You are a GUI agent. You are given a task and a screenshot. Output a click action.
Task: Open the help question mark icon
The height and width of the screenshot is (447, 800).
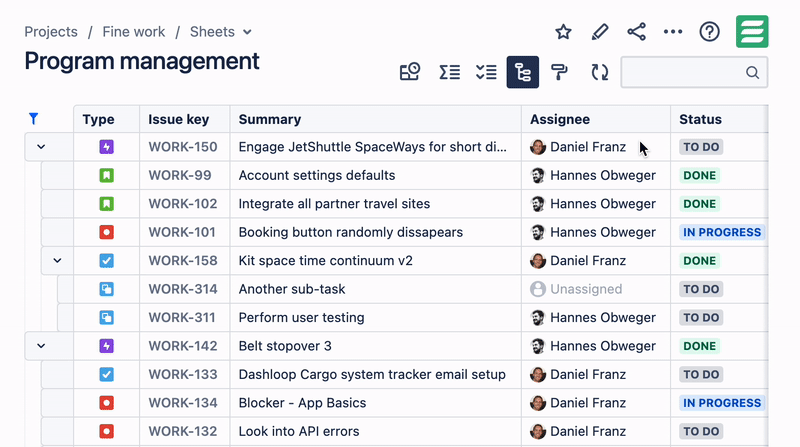[709, 32]
